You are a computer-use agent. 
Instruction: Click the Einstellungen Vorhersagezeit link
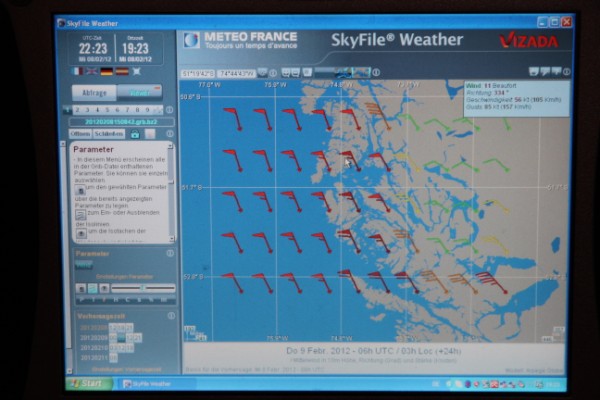click(126, 370)
